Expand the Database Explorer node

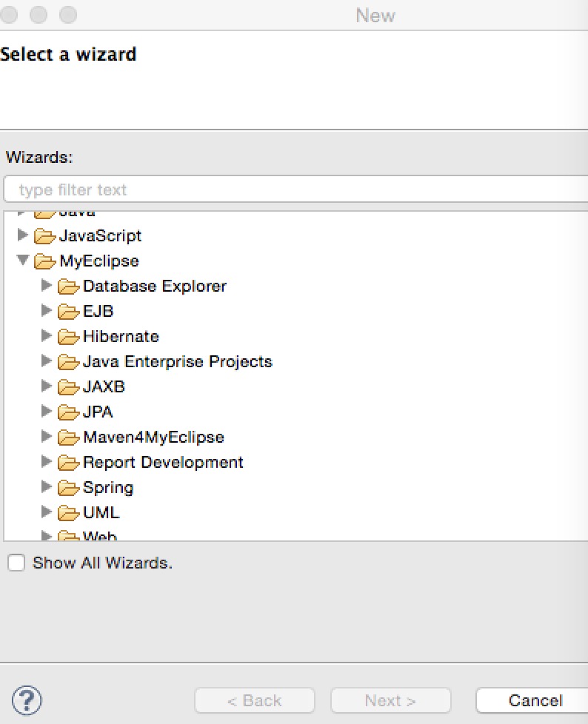click(46, 285)
